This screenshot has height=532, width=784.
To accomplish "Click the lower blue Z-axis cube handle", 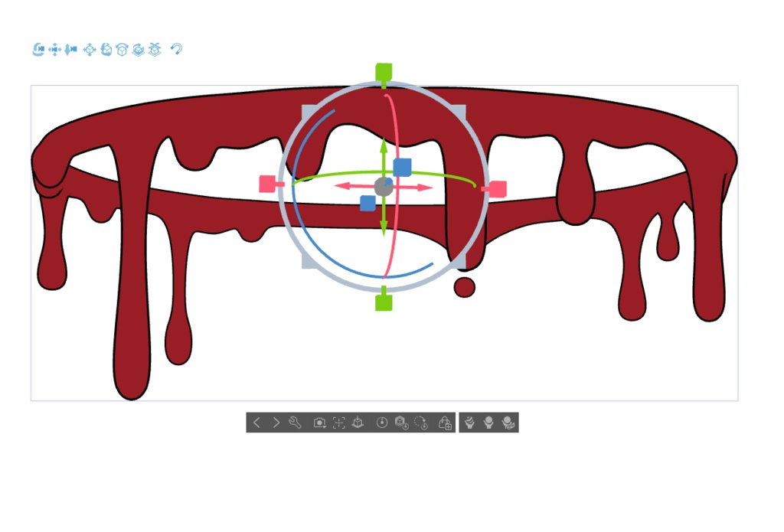I will coord(368,203).
